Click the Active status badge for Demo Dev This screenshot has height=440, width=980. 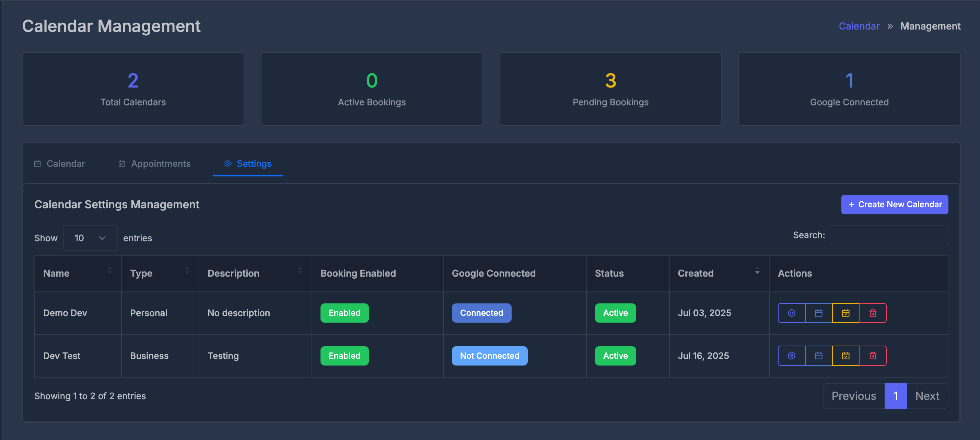(x=615, y=313)
